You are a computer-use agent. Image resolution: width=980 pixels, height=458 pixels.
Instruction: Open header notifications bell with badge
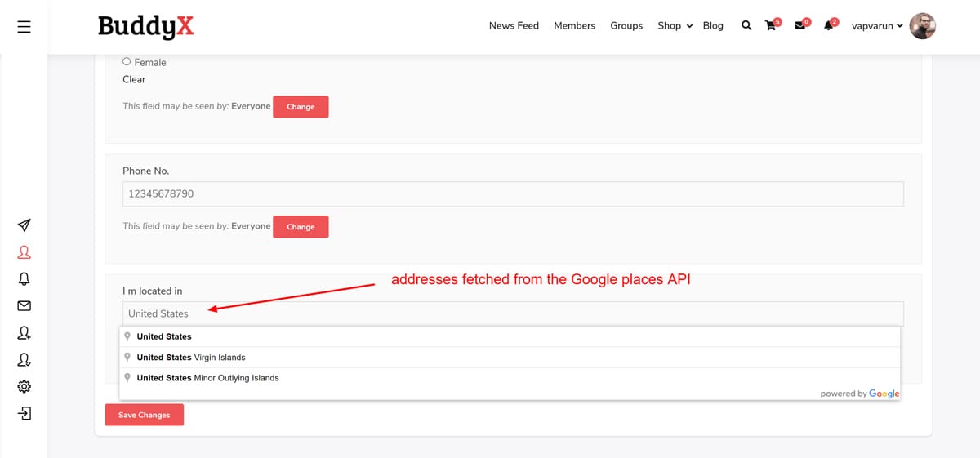pos(829,25)
